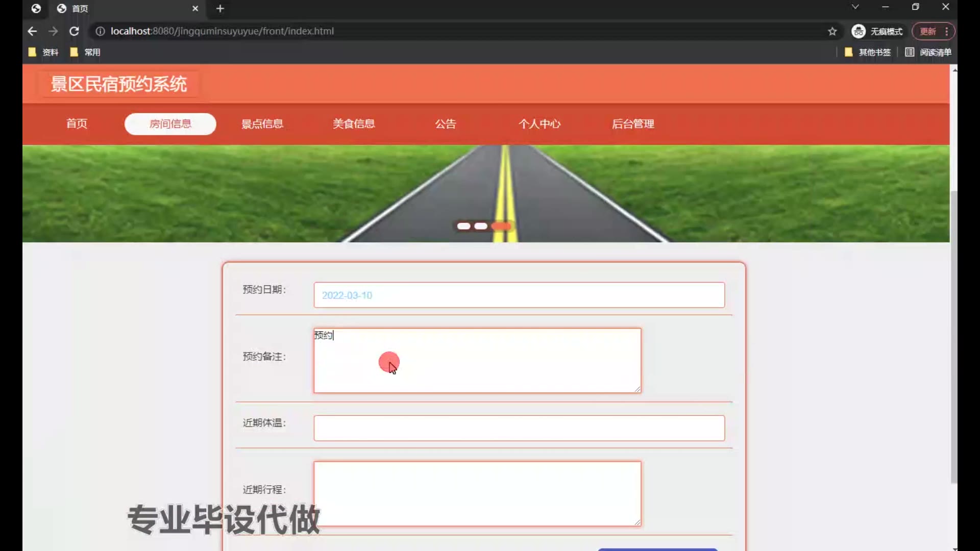
Task: Navigate to 首页 in site menu
Action: [77, 124]
